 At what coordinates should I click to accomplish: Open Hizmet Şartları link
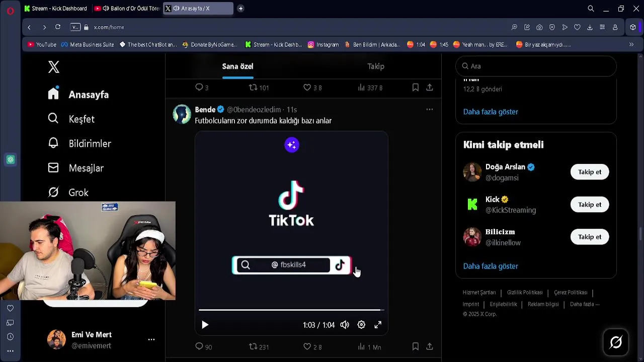click(x=479, y=293)
